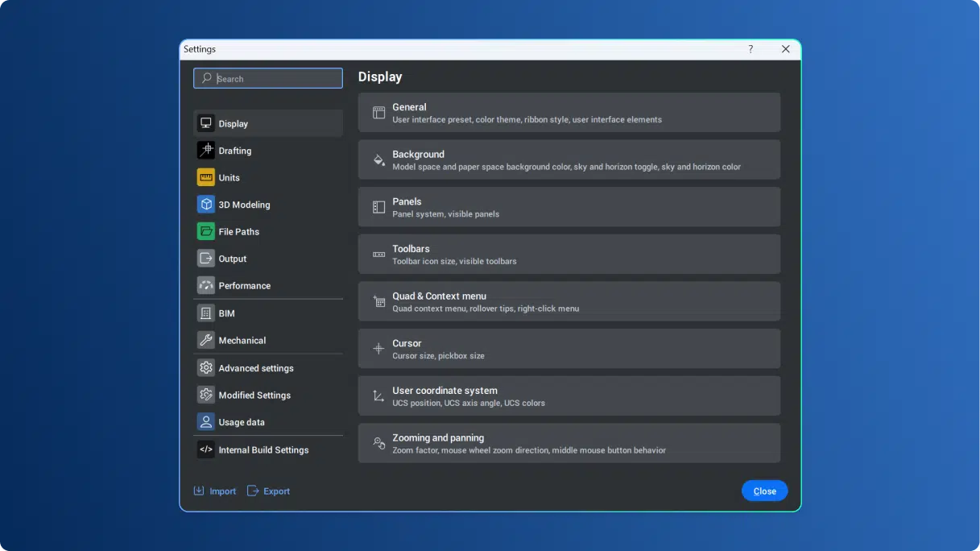Click the Import link

214,491
